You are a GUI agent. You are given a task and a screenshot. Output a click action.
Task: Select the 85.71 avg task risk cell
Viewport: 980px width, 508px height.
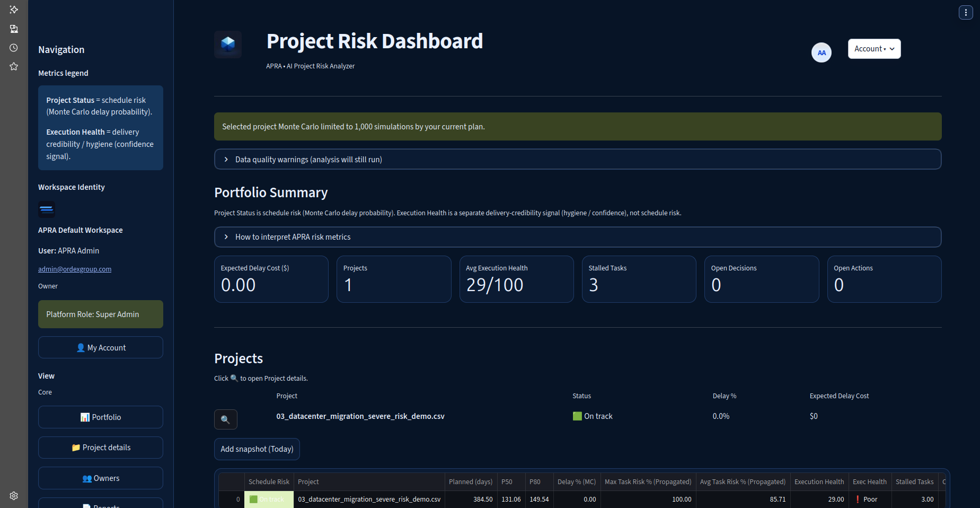743,499
